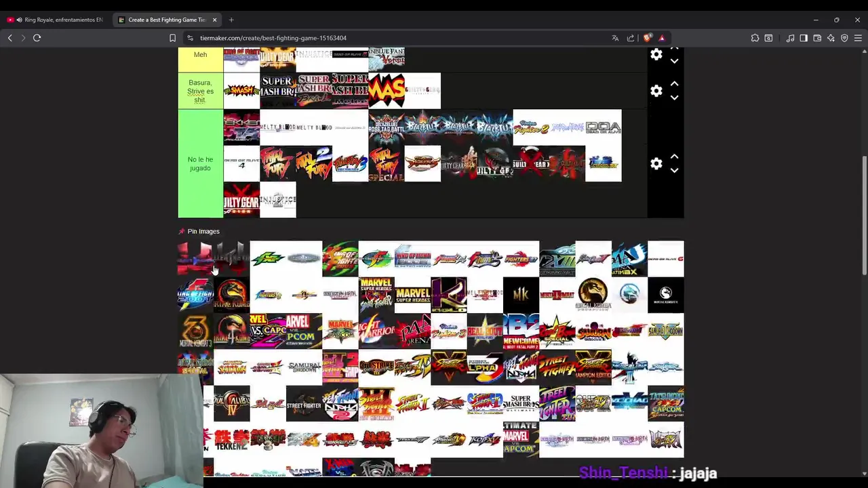Select Dead or Alive 4 in unplayed row
Viewport: 868px width, 488px height.
tap(241, 163)
